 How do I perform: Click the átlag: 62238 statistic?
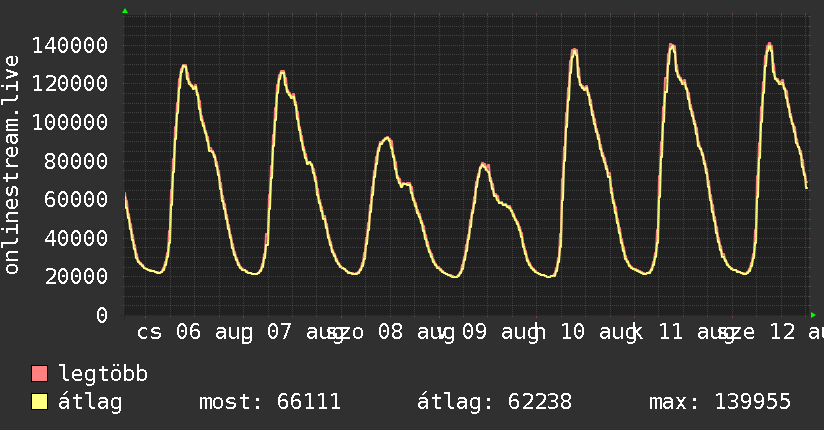[x=495, y=402]
